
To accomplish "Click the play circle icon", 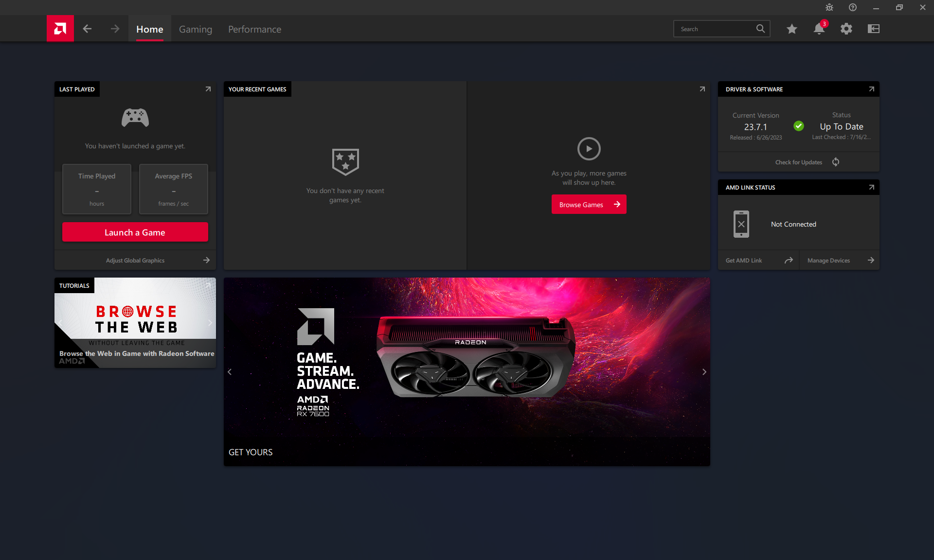I will pyautogui.click(x=589, y=149).
